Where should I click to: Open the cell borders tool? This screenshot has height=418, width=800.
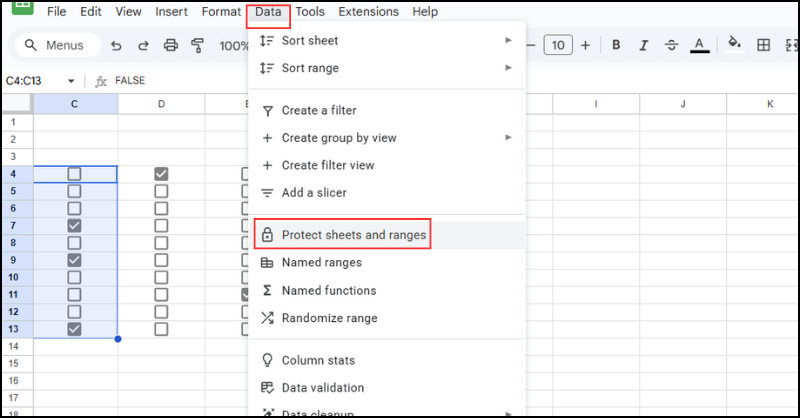click(763, 45)
